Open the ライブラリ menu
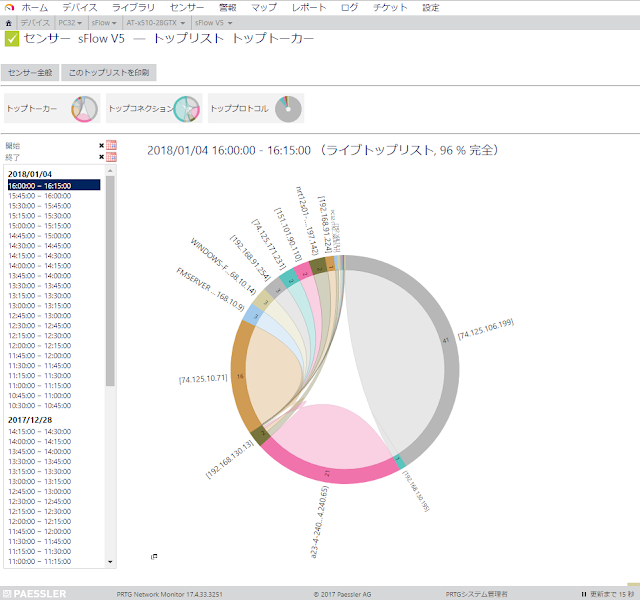Viewport: 640px width, 600px height. pyautogui.click(x=133, y=7)
